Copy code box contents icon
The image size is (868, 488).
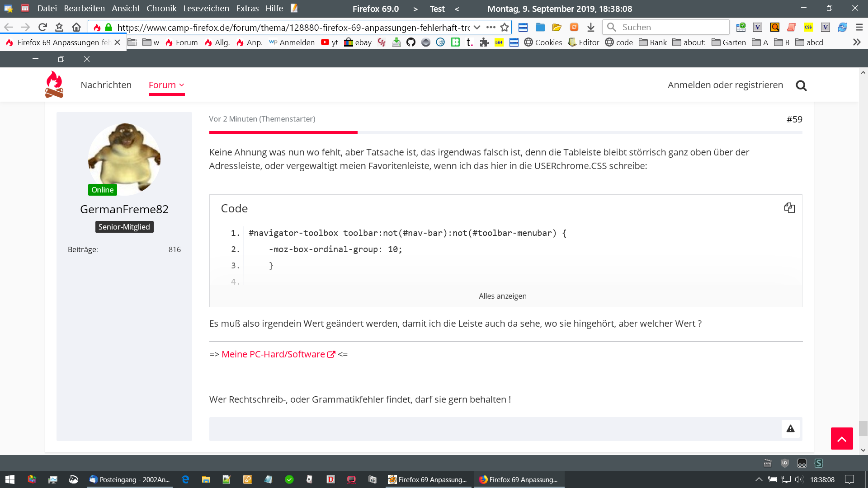click(789, 208)
